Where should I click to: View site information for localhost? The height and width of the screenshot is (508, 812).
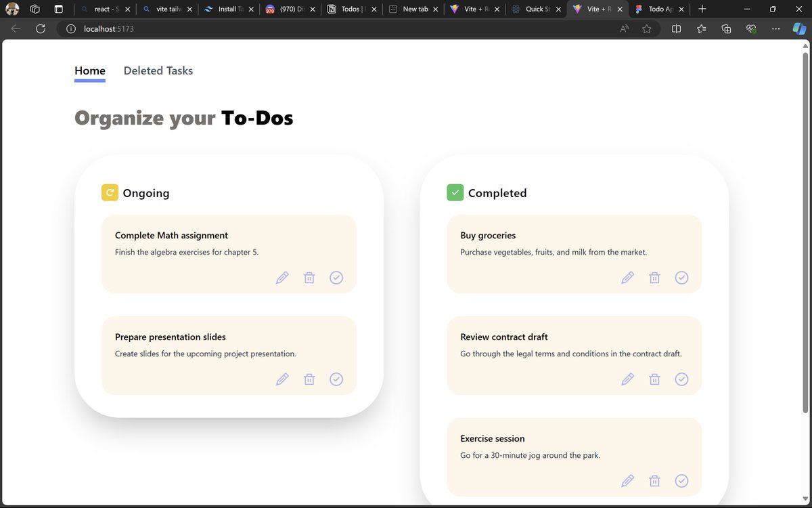pos(70,29)
